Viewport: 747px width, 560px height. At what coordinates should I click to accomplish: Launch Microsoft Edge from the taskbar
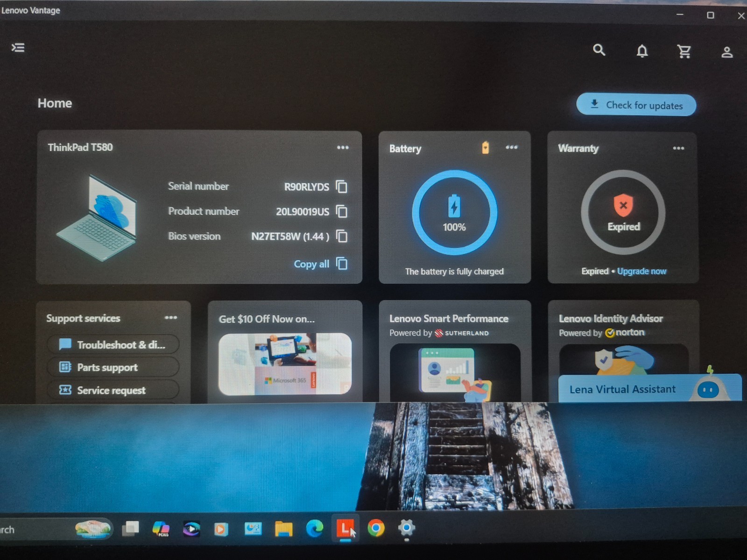point(315,529)
